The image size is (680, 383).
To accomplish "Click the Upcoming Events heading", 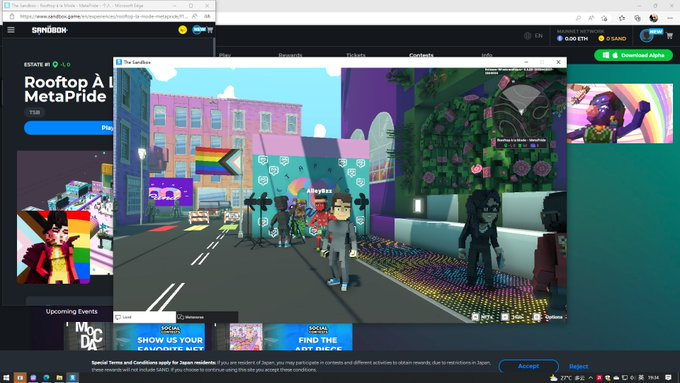I will 72,311.
